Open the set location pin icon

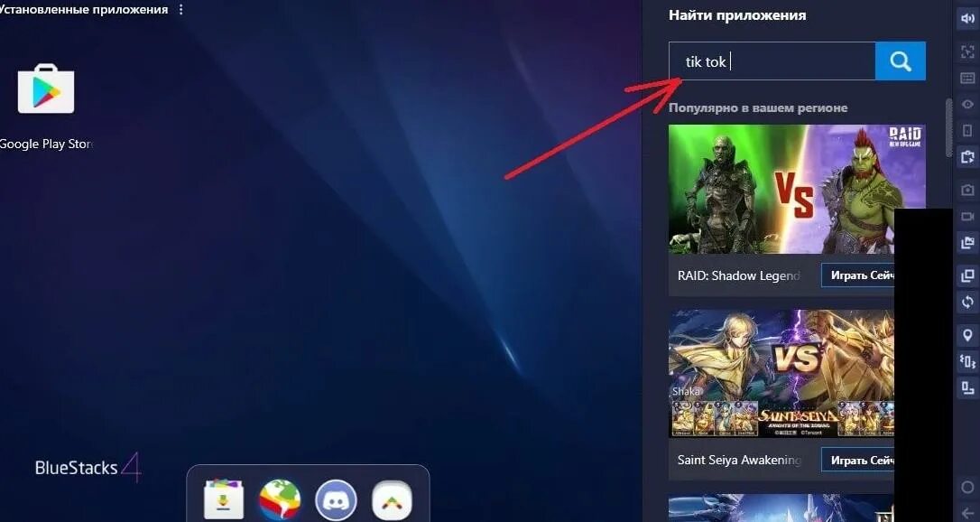[966, 335]
